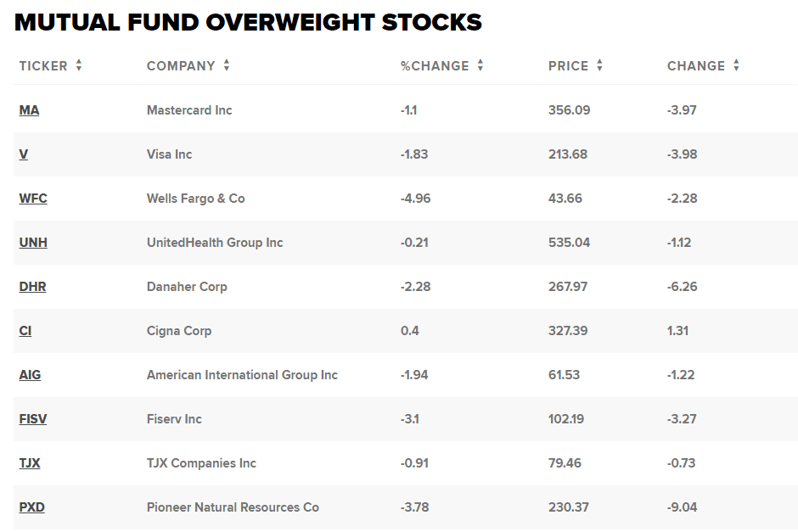798x532 pixels.
Task: Click the sort arrows icon beside %CHANGE
Action: pyautogui.click(x=480, y=65)
